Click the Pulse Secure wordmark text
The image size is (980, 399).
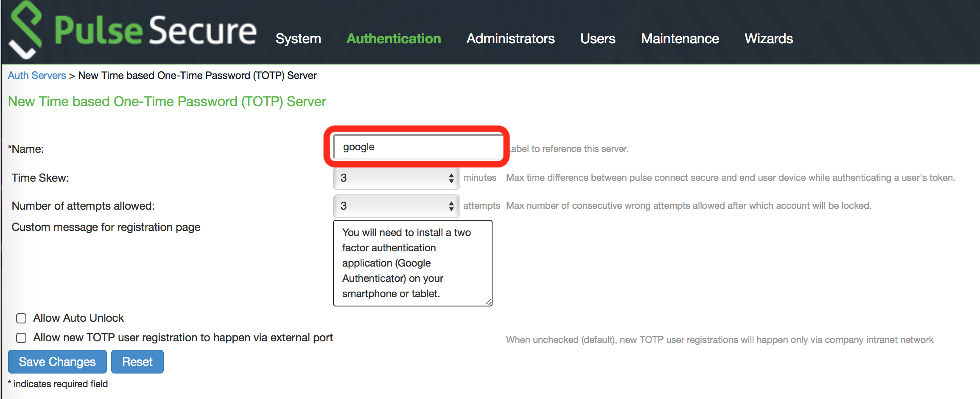pyautogui.click(x=155, y=31)
